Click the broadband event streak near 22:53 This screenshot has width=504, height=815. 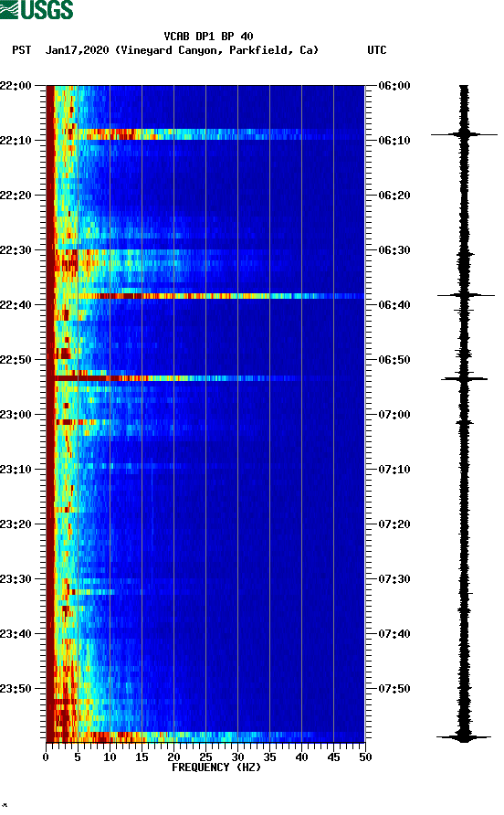point(205,378)
